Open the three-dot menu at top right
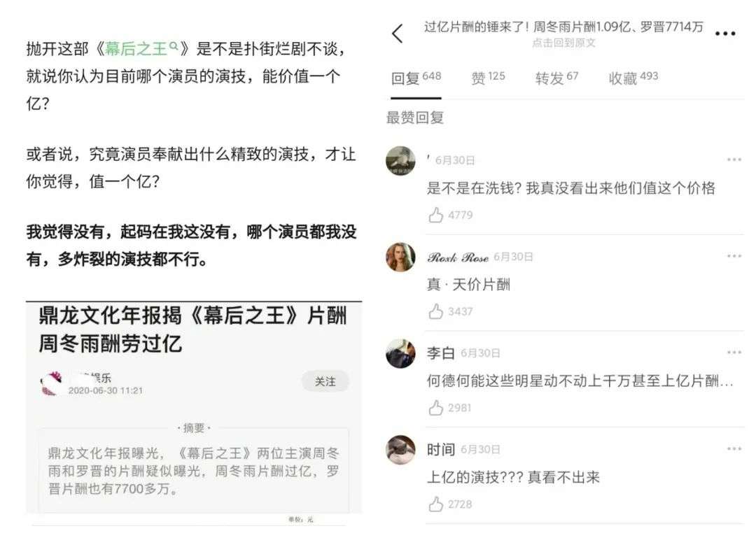756x538 pixels. pos(724,34)
